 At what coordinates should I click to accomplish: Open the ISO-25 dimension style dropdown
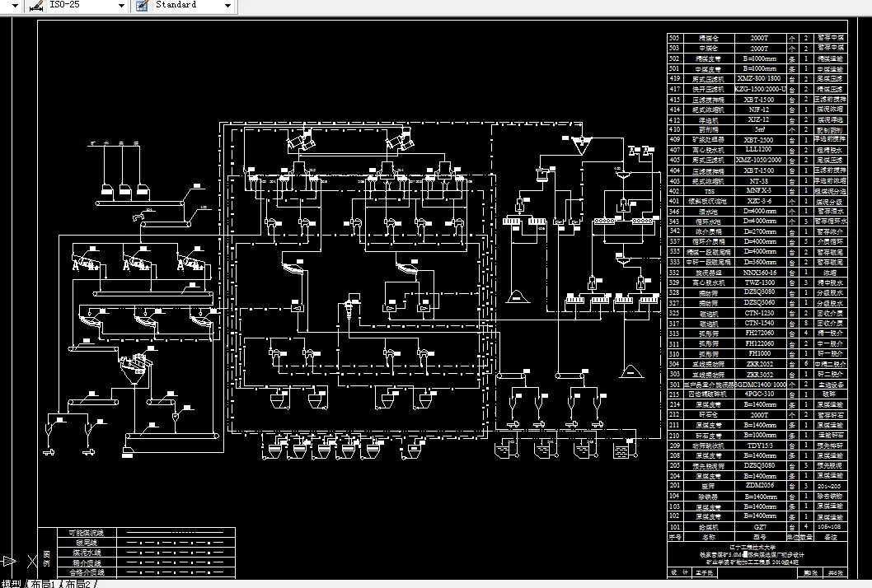click(121, 6)
